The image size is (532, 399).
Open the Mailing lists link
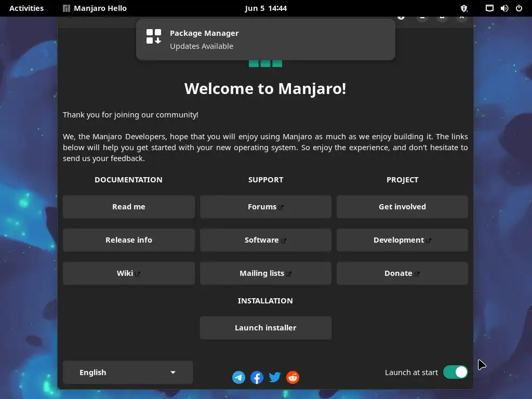[x=265, y=273]
